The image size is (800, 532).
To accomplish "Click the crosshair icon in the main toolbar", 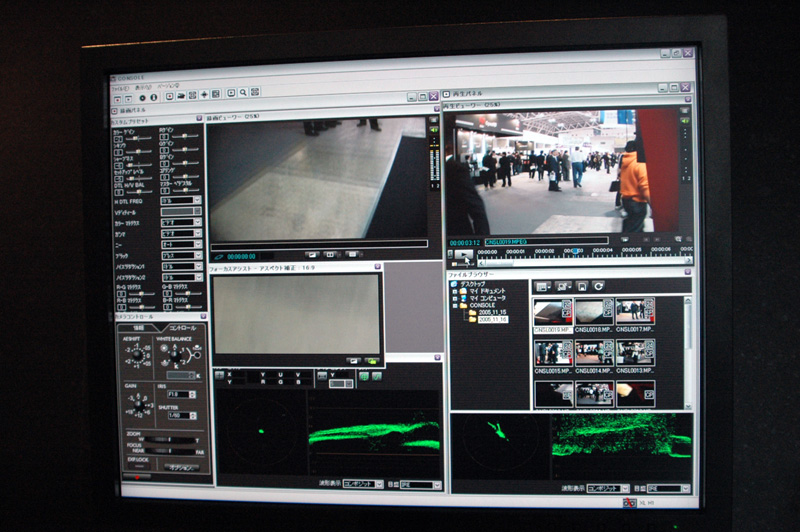I will point(204,96).
